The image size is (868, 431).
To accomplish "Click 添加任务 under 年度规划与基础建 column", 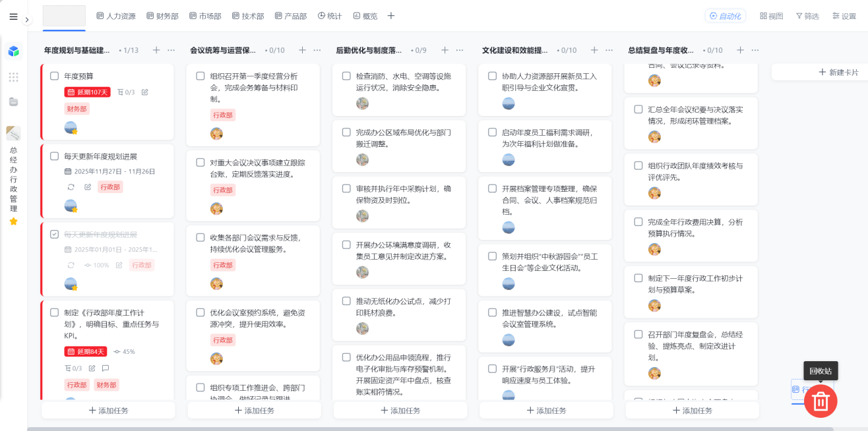I will pos(109,411).
